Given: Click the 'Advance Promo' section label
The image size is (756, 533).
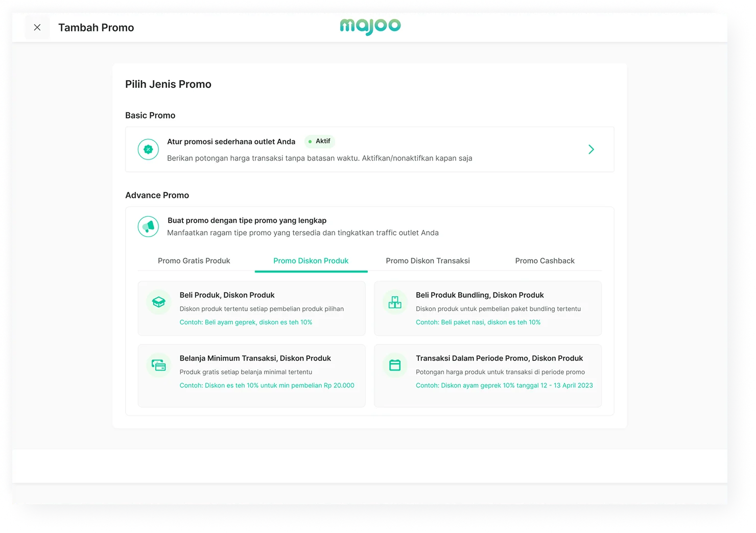Looking at the screenshot, I should [157, 195].
